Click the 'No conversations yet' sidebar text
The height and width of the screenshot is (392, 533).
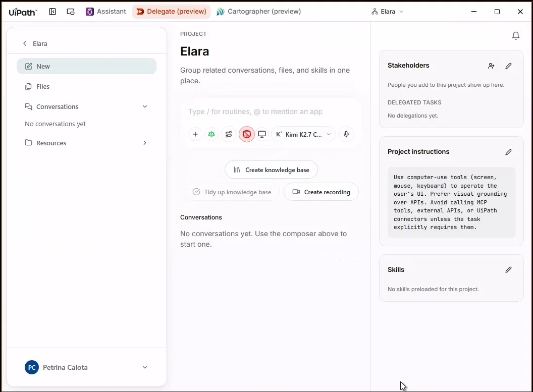point(55,124)
